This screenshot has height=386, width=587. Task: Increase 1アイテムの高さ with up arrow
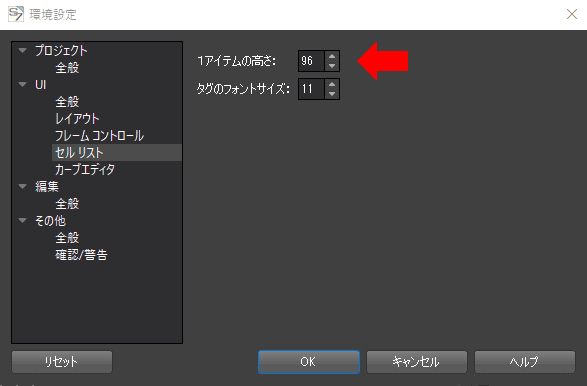(332, 56)
